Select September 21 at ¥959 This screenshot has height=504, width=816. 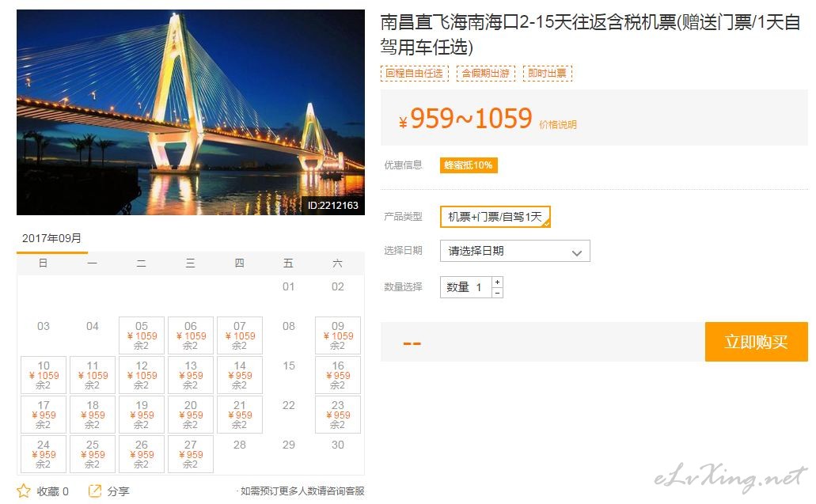point(239,415)
